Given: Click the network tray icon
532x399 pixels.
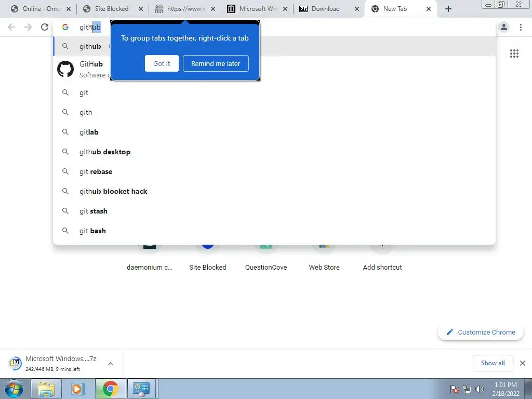Looking at the screenshot, I should pyautogui.click(x=467, y=389).
